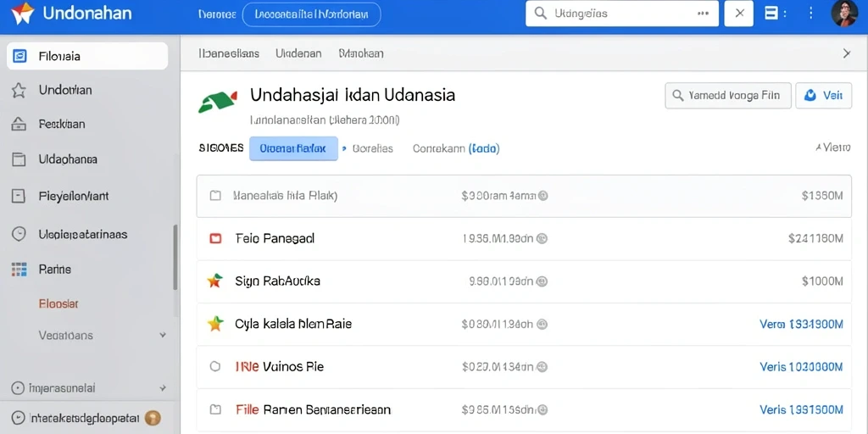
Task: Open the Ibanediians tab
Action: tap(229, 53)
